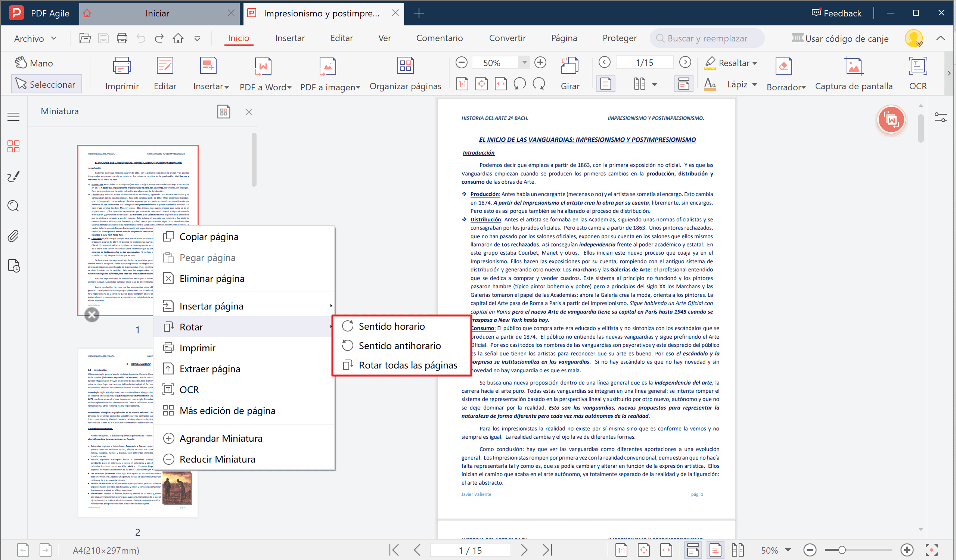Expand the PDF a imagen dropdown
The height and width of the screenshot is (560, 956).
pyautogui.click(x=358, y=88)
